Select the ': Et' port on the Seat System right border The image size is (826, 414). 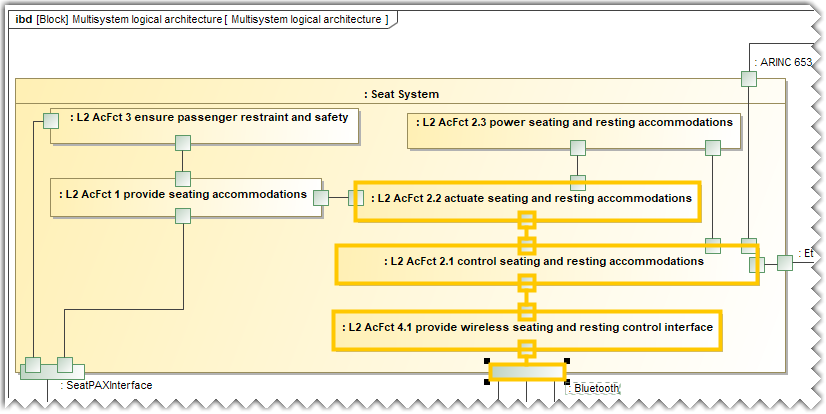coord(785,263)
